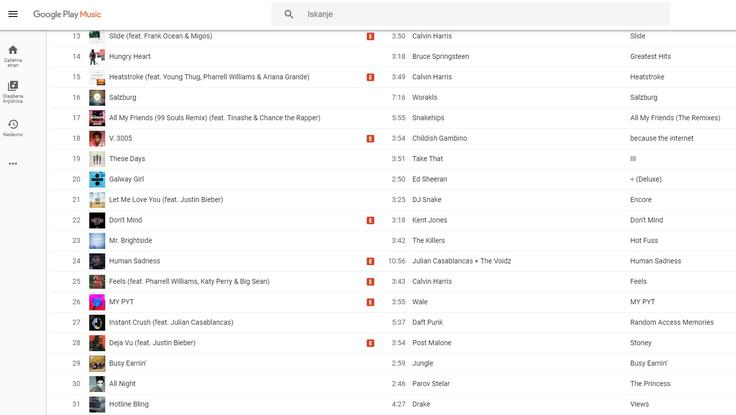Open artist Kent Jones
Screen dimensions: 736x415
[x=429, y=220]
